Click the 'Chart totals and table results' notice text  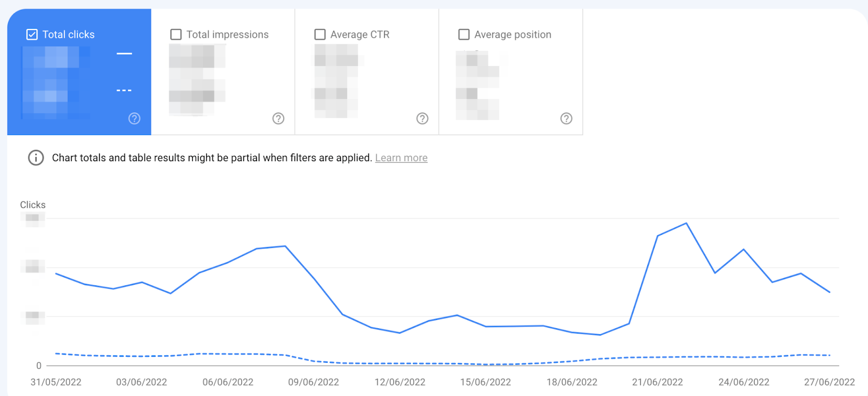(212, 158)
